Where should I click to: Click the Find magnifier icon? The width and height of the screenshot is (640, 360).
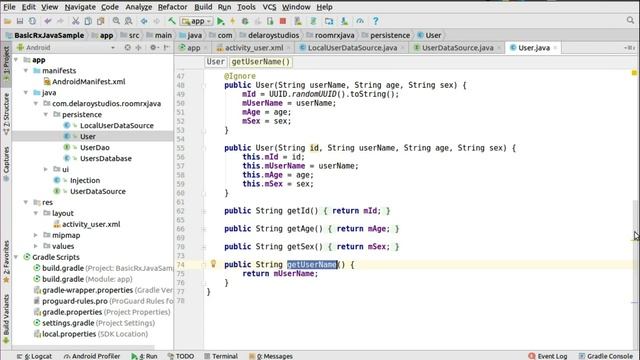click(116, 21)
